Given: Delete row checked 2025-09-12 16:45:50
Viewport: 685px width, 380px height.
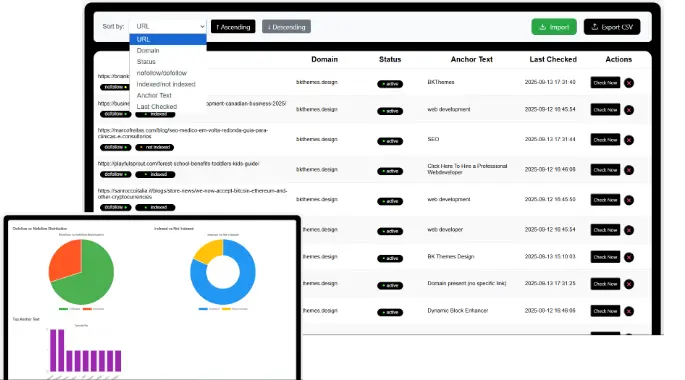Looking at the screenshot, I should 629,200.
